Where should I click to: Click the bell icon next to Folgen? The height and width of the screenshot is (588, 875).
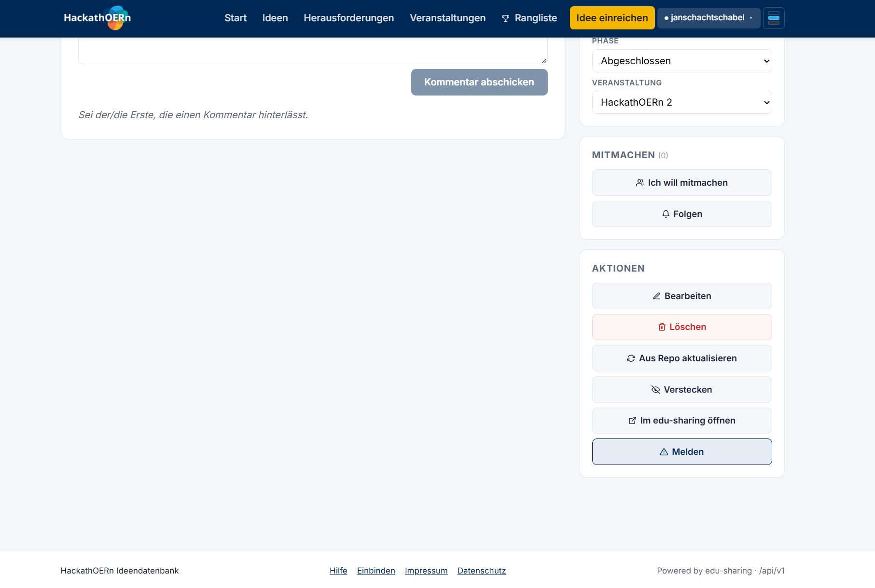[x=666, y=214]
